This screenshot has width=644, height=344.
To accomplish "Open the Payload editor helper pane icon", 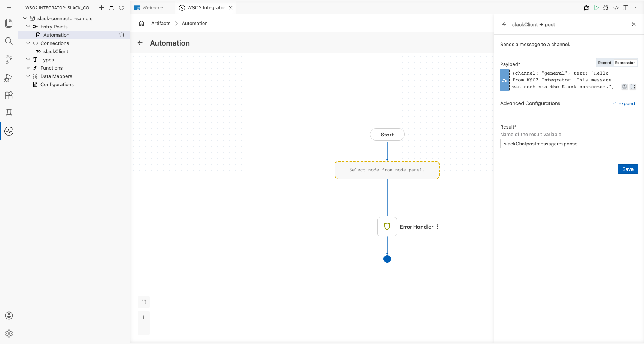I will (625, 87).
